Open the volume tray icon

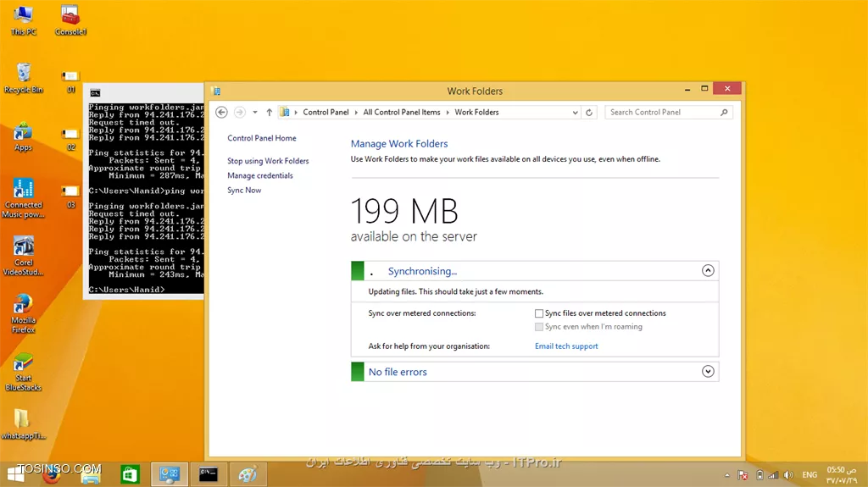coord(789,475)
